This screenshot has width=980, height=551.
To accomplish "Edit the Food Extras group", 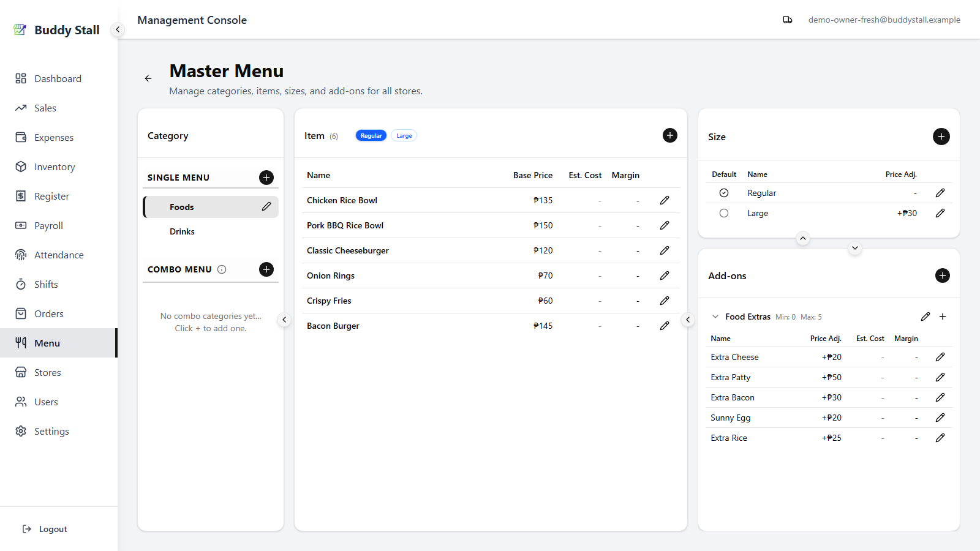I will [925, 317].
